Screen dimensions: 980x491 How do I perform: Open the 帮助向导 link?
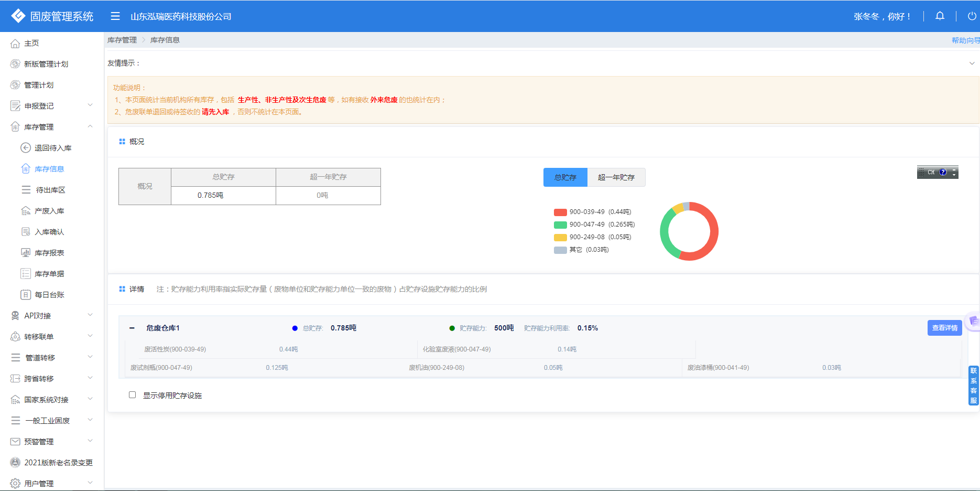point(965,40)
